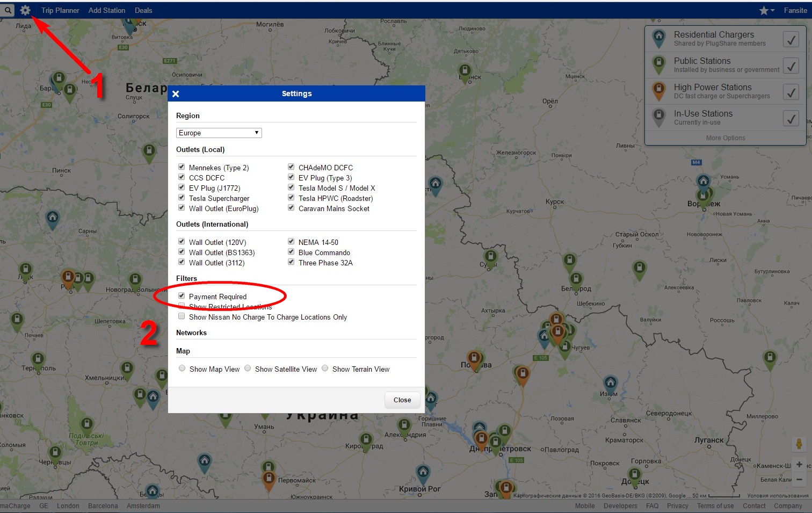This screenshot has height=513, width=812.
Task: Select the Show Satellite View radio button
Action: coord(248,369)
